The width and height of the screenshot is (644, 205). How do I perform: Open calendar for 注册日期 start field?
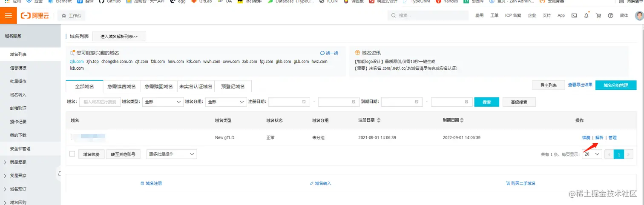point(304,102)
